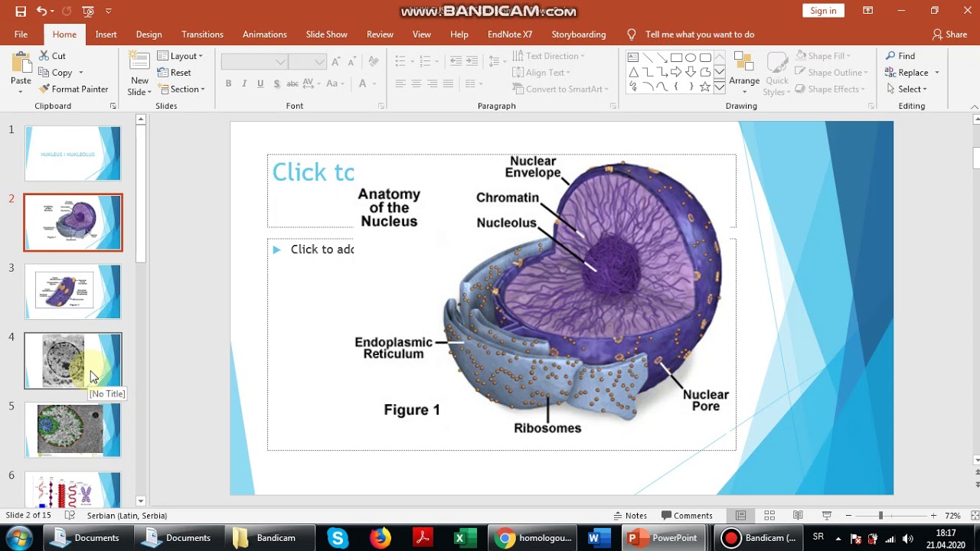This screenshot has width=980, height=551.
Task: Switch to the Design tab
Action: pos(149,34)
